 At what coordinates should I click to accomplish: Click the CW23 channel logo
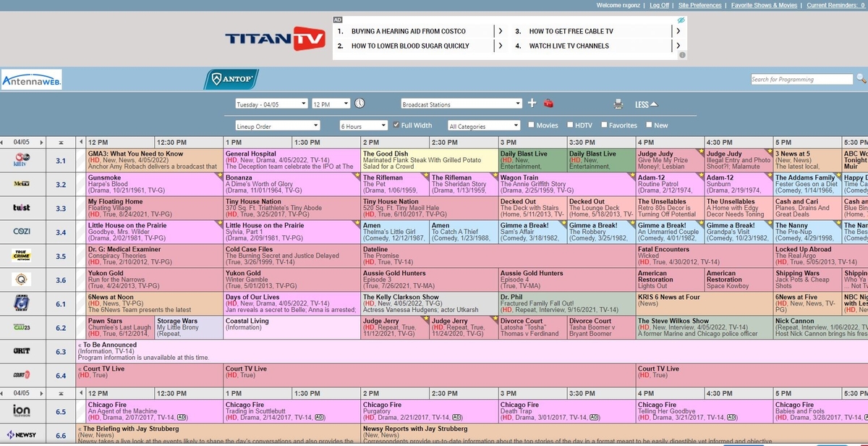click(x=21, y=327)
